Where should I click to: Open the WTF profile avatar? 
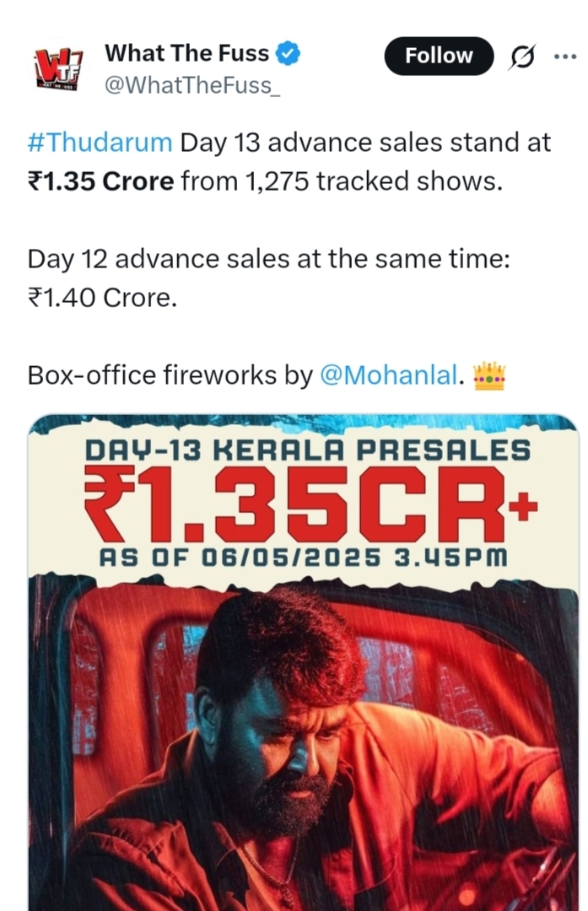(x=59, y=69)
